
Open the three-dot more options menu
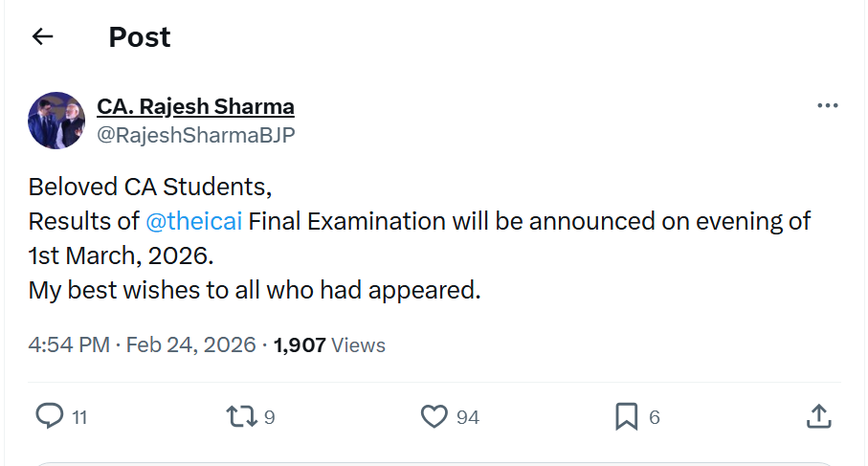(x=827, y=105)
